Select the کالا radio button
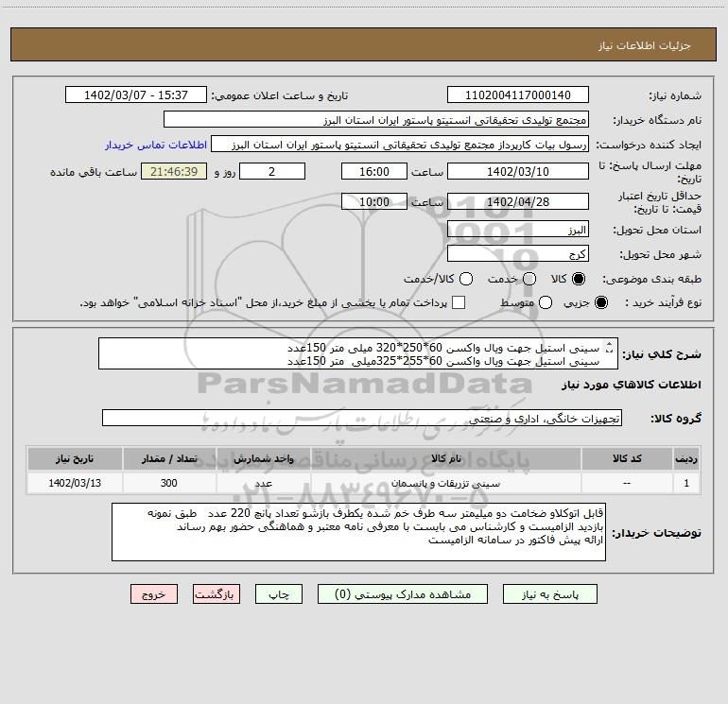The height and width of the screenshot is (704, 728). [579, 279]
